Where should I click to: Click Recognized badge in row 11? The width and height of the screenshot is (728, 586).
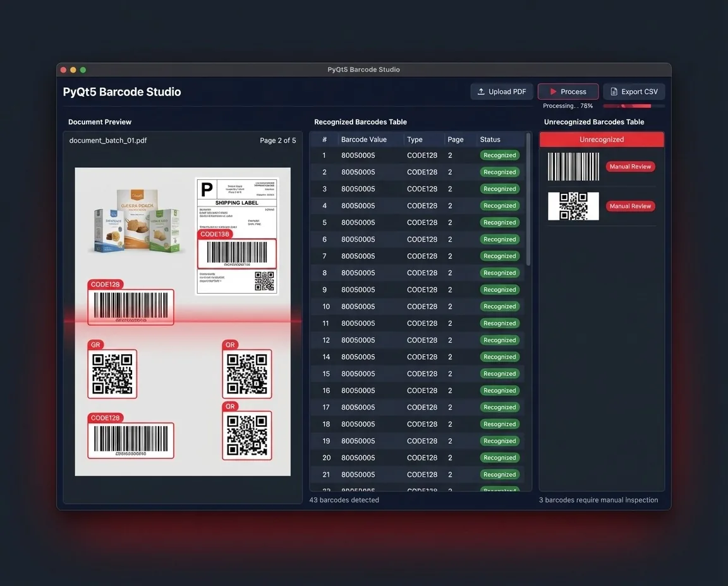(500, 323)
